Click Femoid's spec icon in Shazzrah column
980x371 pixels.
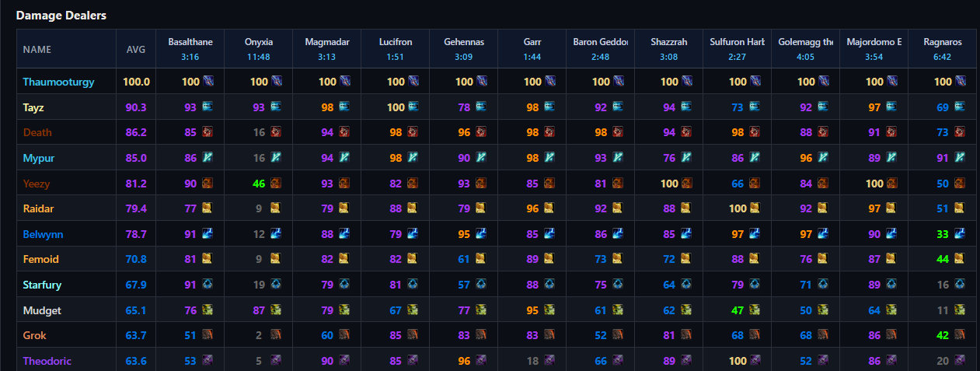[686, 259]
